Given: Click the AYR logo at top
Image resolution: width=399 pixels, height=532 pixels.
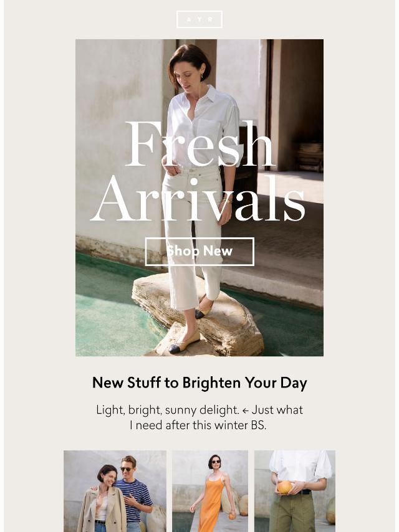Looking at the screenshot, I should pyautogui.click(x=199, y=19).
